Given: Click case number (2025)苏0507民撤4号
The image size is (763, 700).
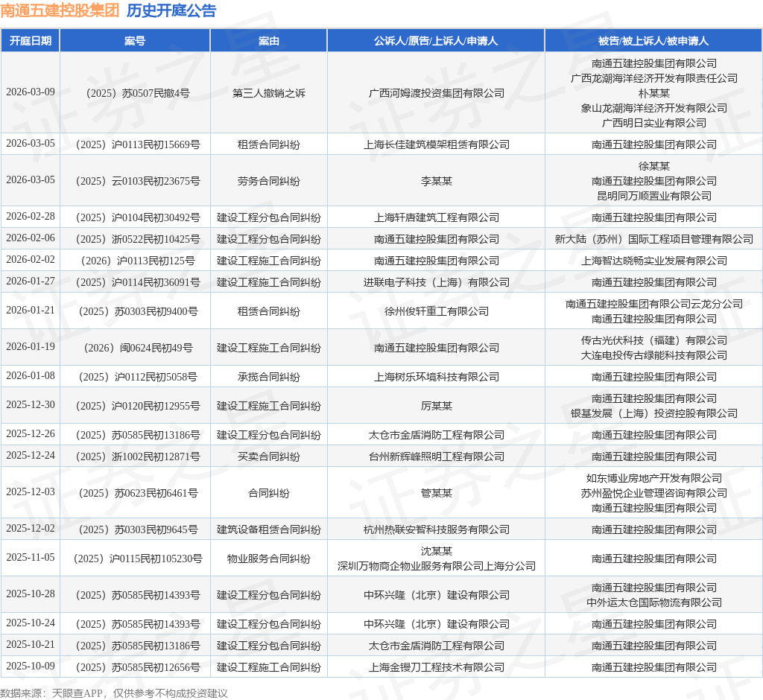Looking at the screenshot, I should click(x=138, y=93).
